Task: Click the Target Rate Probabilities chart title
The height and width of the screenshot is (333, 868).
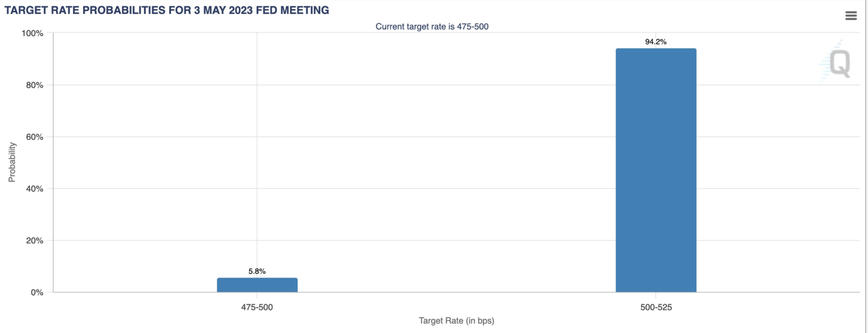Action: pyautogui.click(x=167, y=10)
